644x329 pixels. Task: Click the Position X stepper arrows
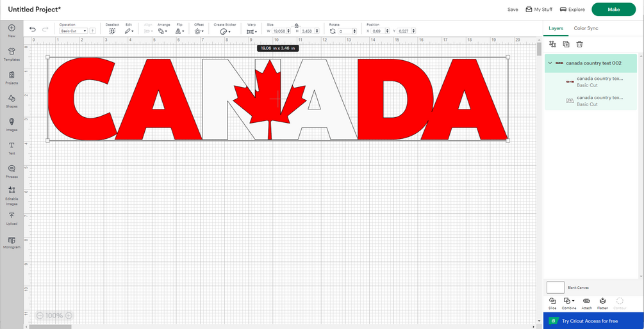pyautogui.click(x=387, y=31)
